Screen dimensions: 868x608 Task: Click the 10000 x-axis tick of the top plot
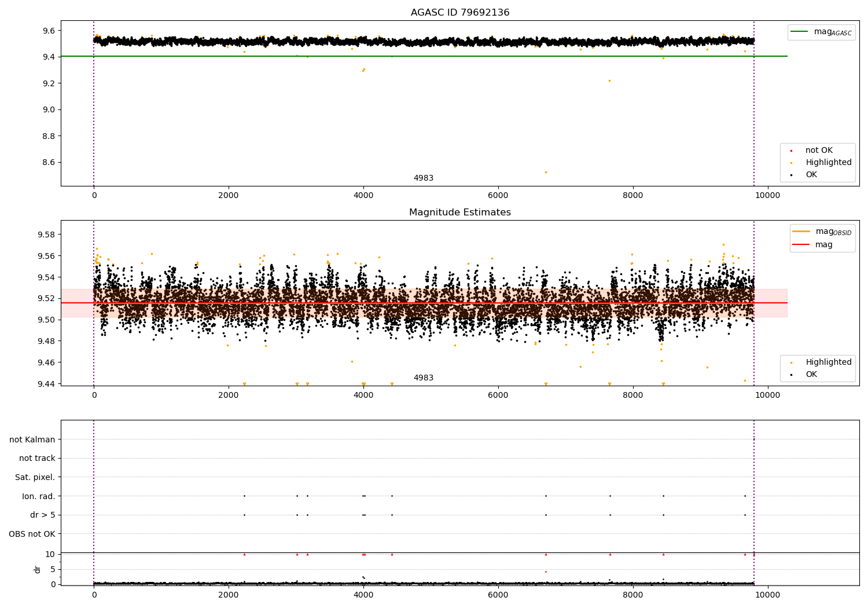[x=768, y=196]
